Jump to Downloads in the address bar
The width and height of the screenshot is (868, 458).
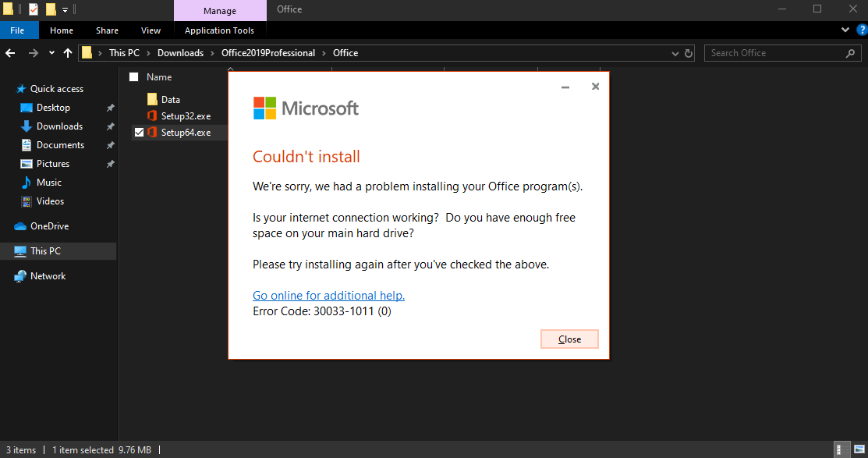click(x=180, y=53)
